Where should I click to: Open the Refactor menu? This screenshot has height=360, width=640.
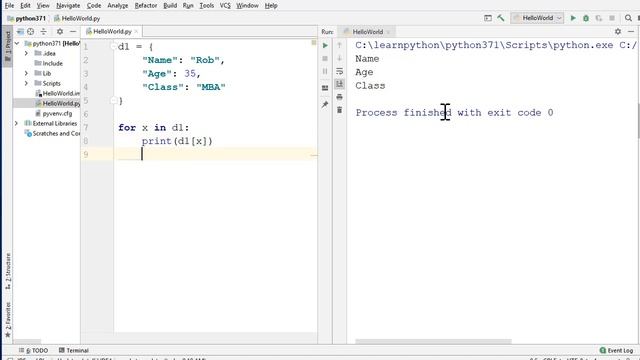point(146,6)
